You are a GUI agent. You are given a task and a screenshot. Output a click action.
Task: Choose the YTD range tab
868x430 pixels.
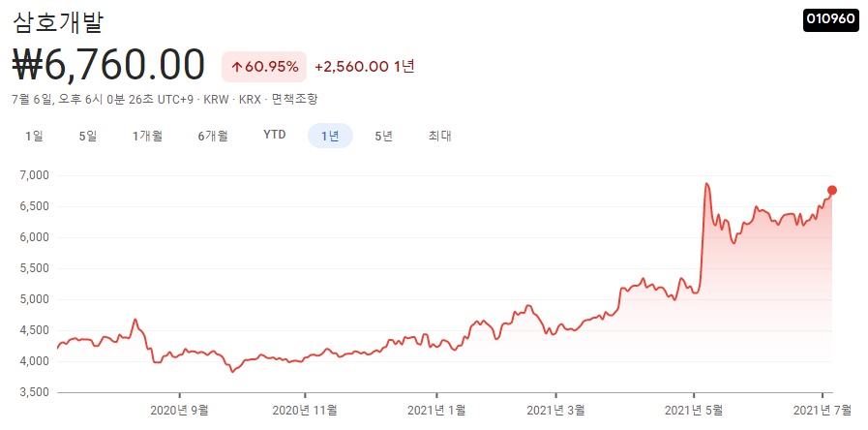[275, 136]
